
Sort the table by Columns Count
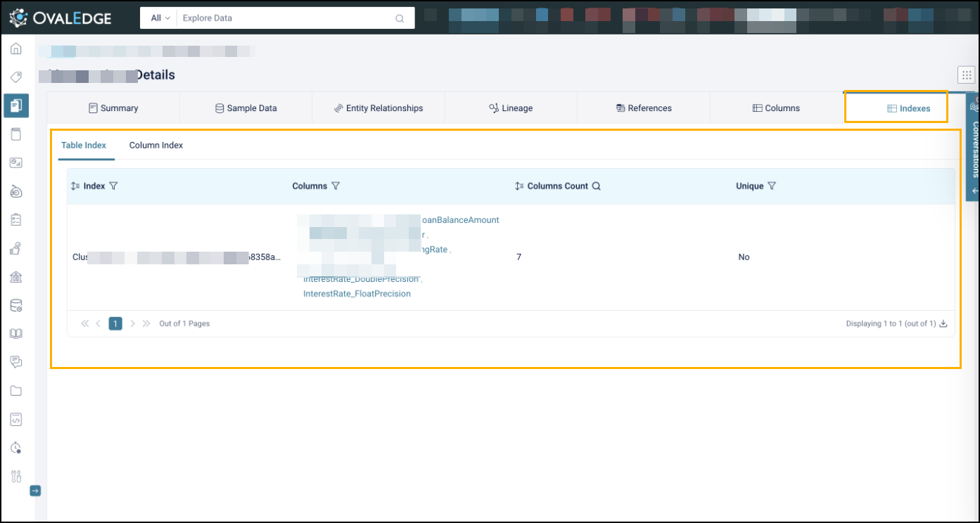click(x=519, y=186)
